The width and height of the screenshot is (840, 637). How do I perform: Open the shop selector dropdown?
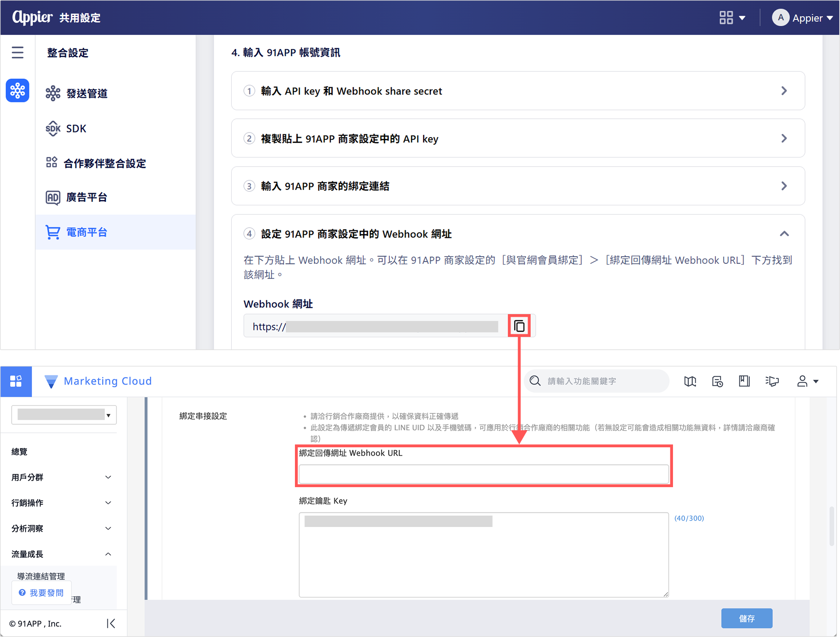[64, 415]
